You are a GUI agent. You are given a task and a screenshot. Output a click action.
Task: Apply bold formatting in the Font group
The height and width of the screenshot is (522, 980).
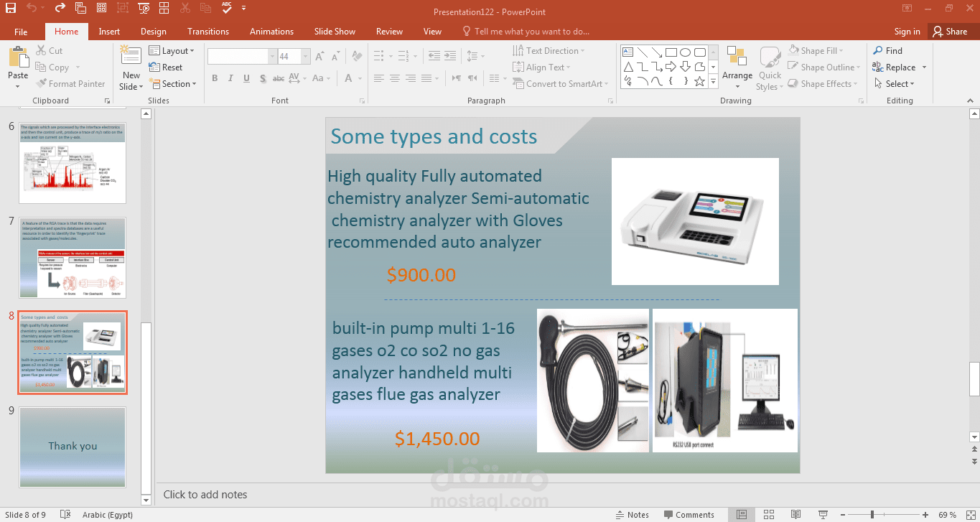coord(215,78)
